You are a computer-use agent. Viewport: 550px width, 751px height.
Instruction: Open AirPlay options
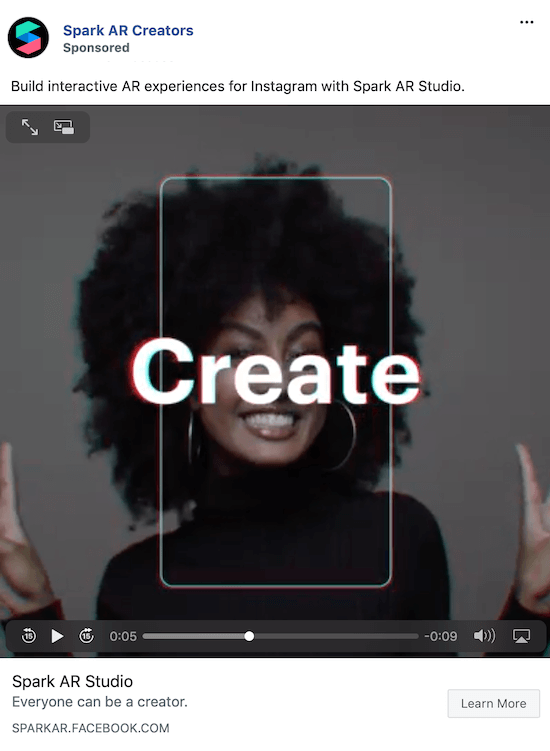tap(521, 636)
